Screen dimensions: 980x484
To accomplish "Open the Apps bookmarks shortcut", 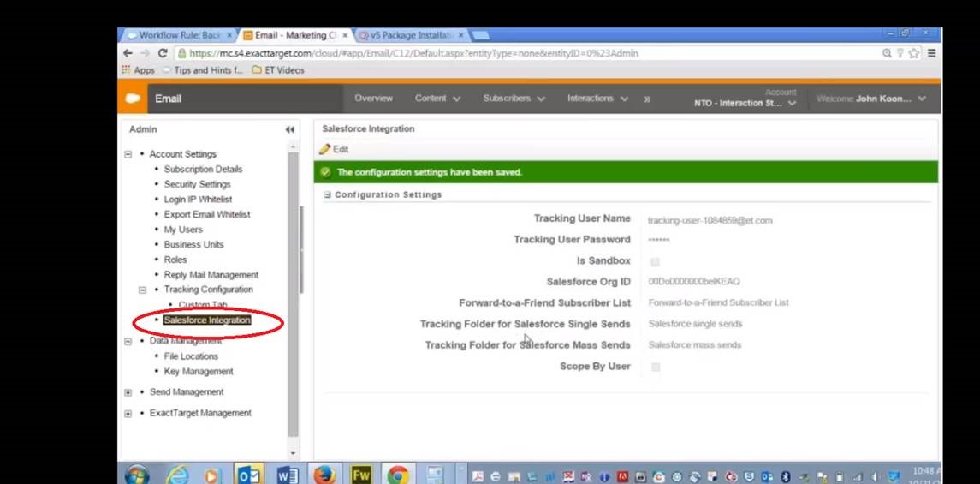I will click(138, 70).
